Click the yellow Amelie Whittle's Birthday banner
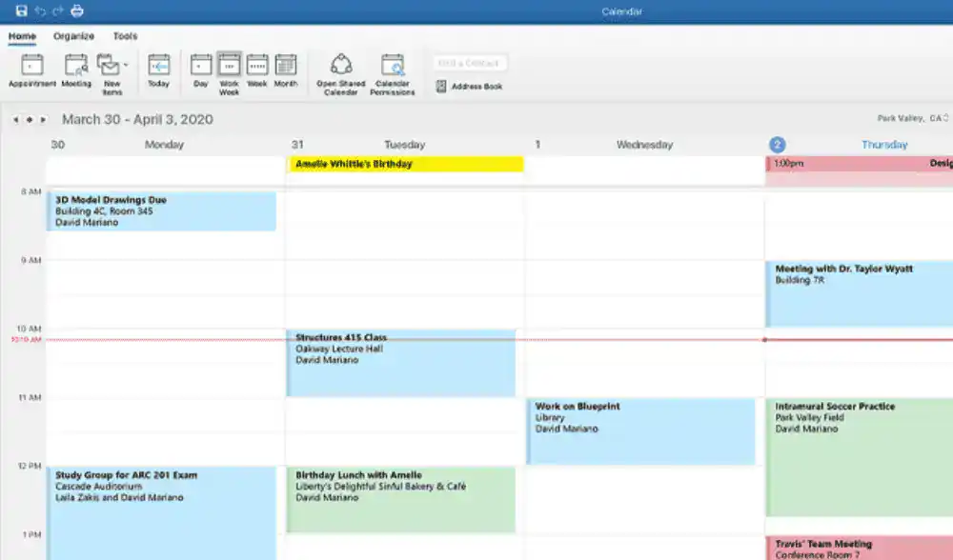The width and height of the screenshot is (953, 560). tap(405, 164)
